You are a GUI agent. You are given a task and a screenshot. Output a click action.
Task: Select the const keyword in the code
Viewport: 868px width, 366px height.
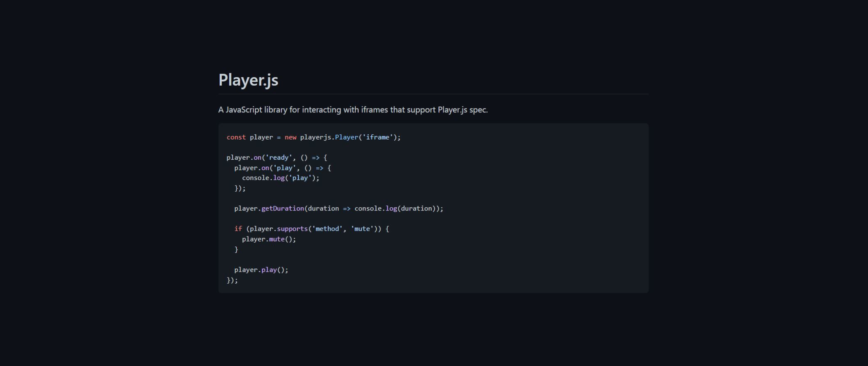click(x=236, y=137)
